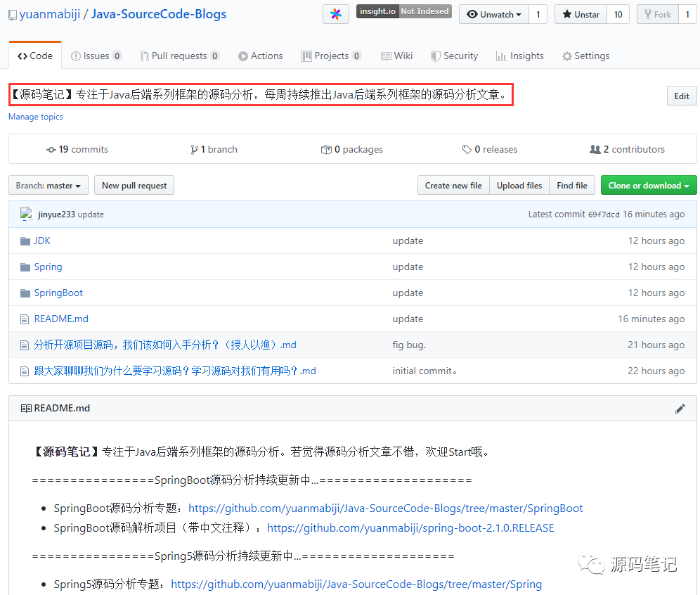This screenshot has height=595, width=700.
Task: Open README editing via the pencil icon
Action: coord(680,408)
